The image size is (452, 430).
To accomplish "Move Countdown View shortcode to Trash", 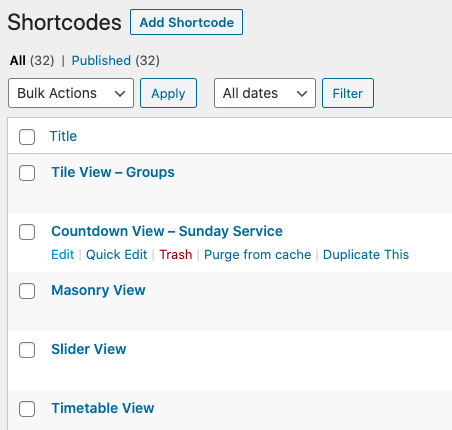I will click(x=176, y=255).
